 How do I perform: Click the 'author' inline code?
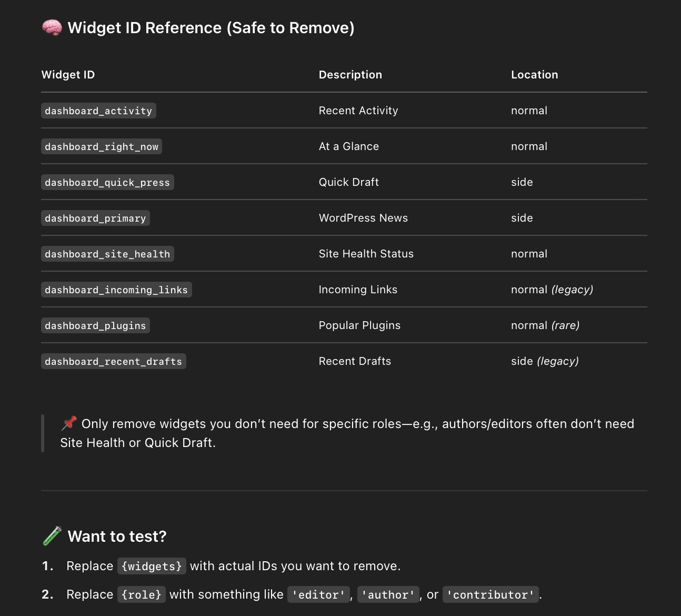tap(388, 594)
